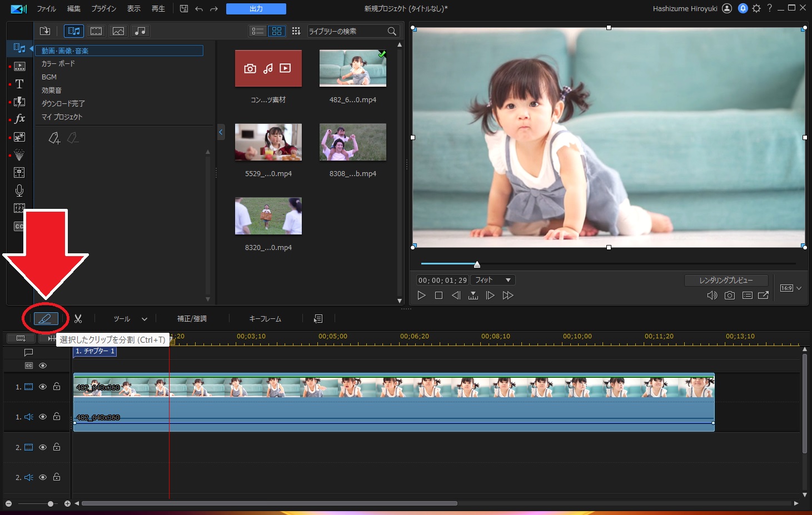This screenshot has width=812, height=515.
Task: Click the Library sort/menu grid icon
Action: [x=296, y=31]
